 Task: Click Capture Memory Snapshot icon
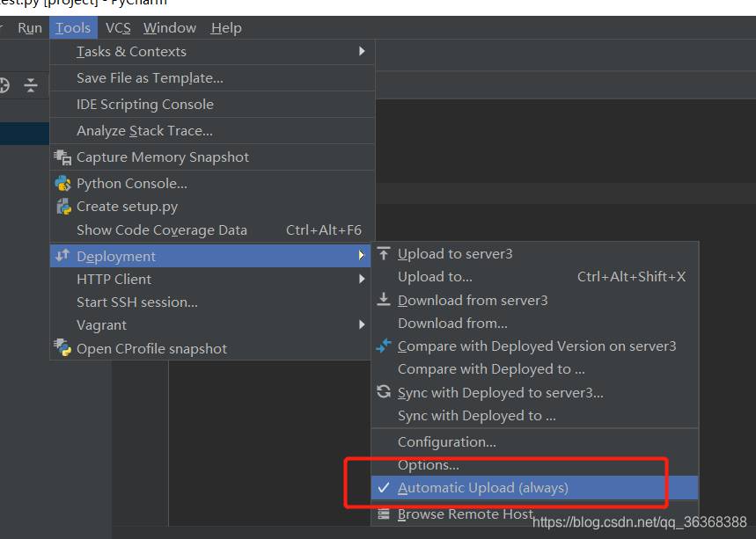(62, 157)
